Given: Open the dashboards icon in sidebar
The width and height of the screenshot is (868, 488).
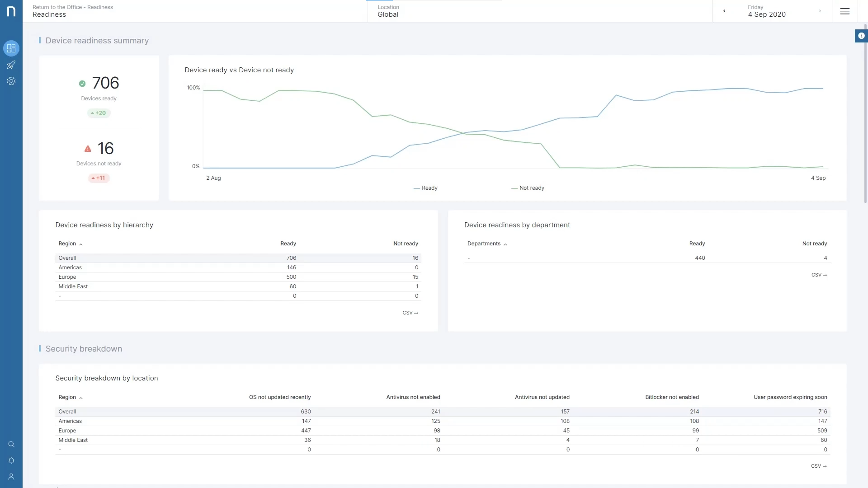Looking at the screenshot, I should (11, 48).
